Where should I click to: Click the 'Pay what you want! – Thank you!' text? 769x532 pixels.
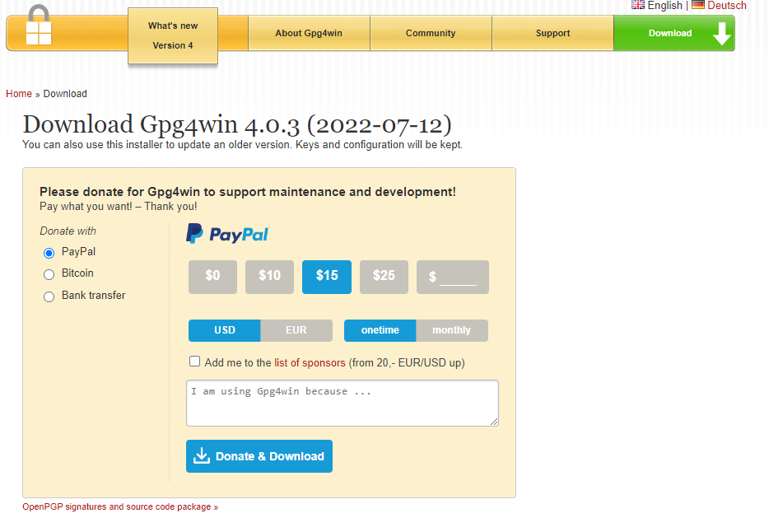[x=119, y=207]
